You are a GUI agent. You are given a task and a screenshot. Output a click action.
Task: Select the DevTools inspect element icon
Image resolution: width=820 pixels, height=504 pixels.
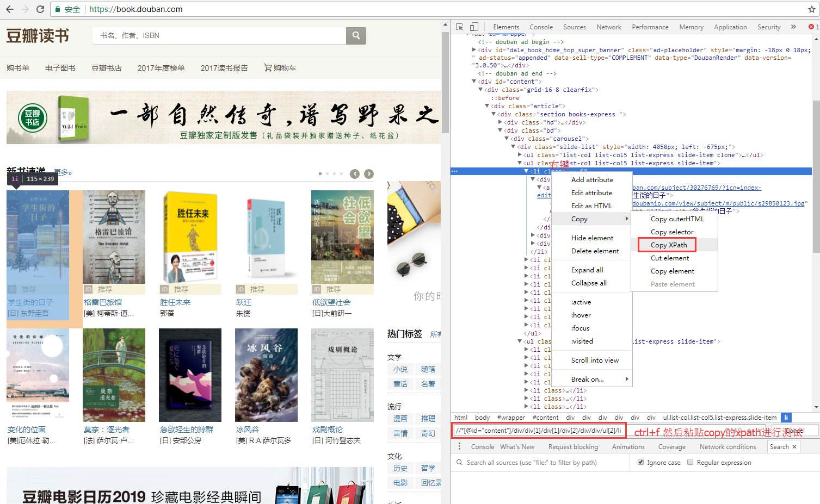[460, 27]
